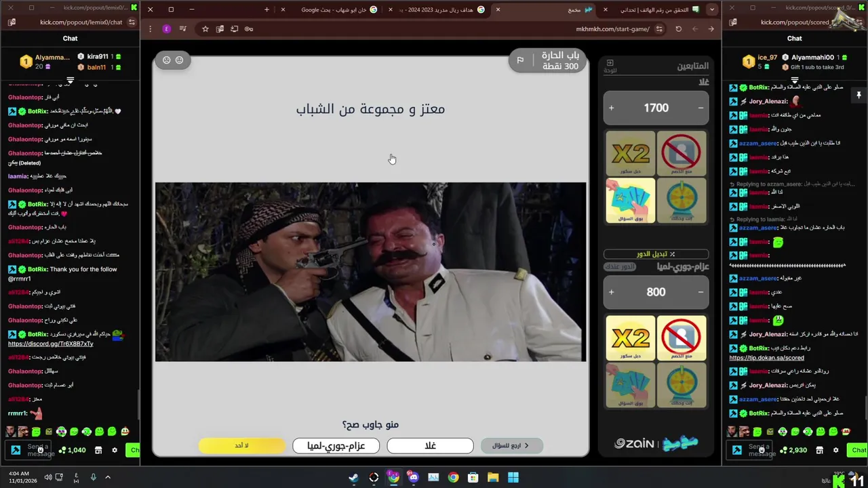
Task: Open the browser profile avatar
Action: tap(167, 29)
